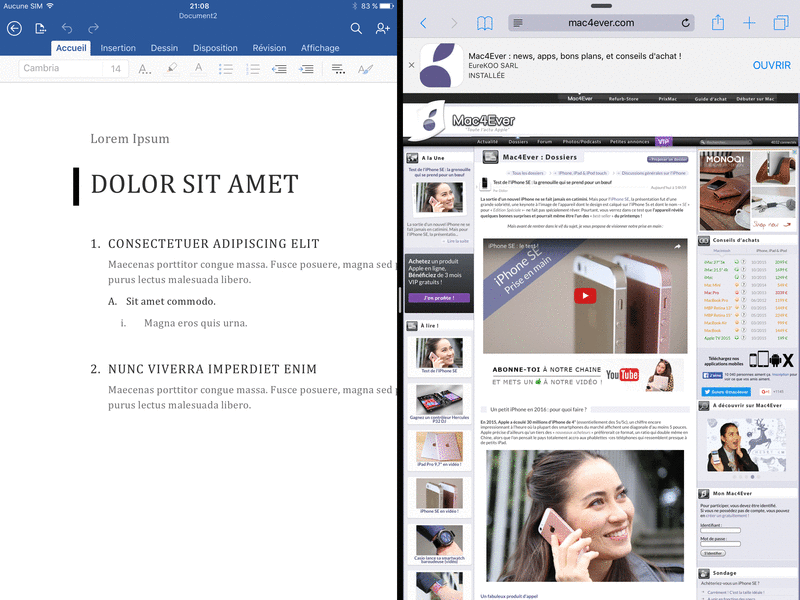
Task: Tap the Wi-Fi status icon
Action: coord(49,6)
